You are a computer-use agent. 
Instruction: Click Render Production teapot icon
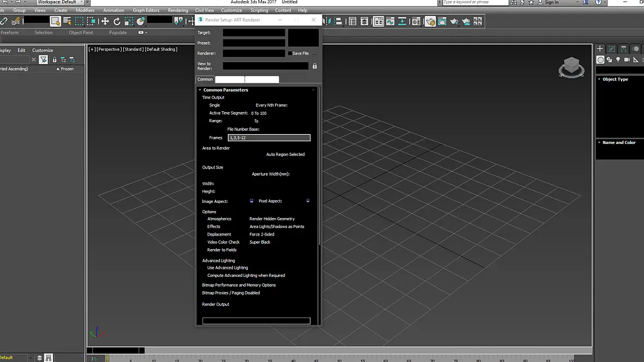click(x=454, y=21)
